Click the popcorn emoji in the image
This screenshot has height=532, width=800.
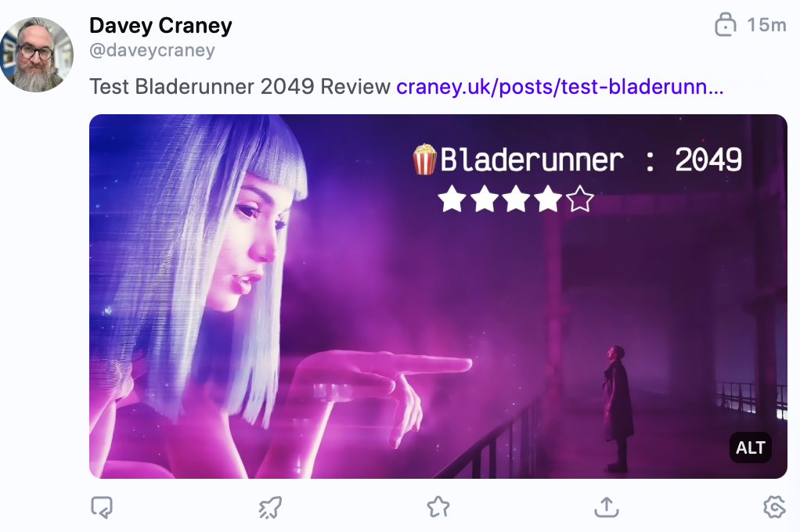(x=424, y=160)
